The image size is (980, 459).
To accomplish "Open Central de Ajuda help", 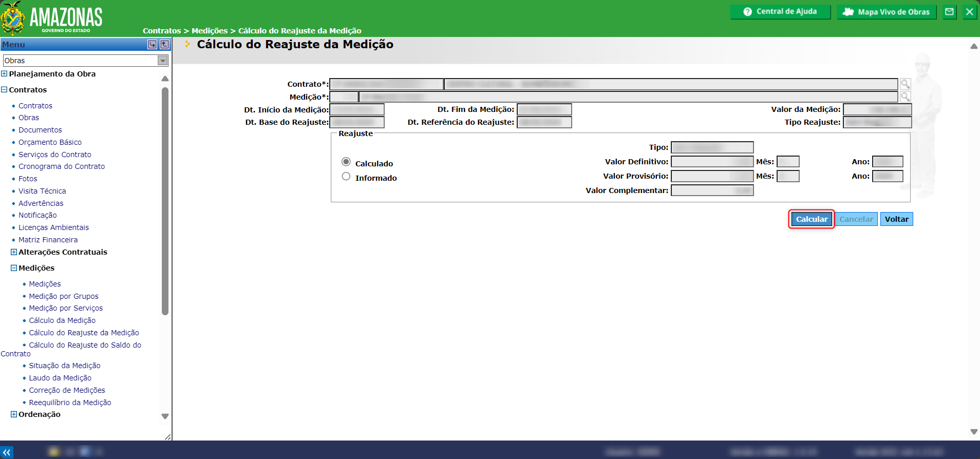I will click(x=780, y=12).
